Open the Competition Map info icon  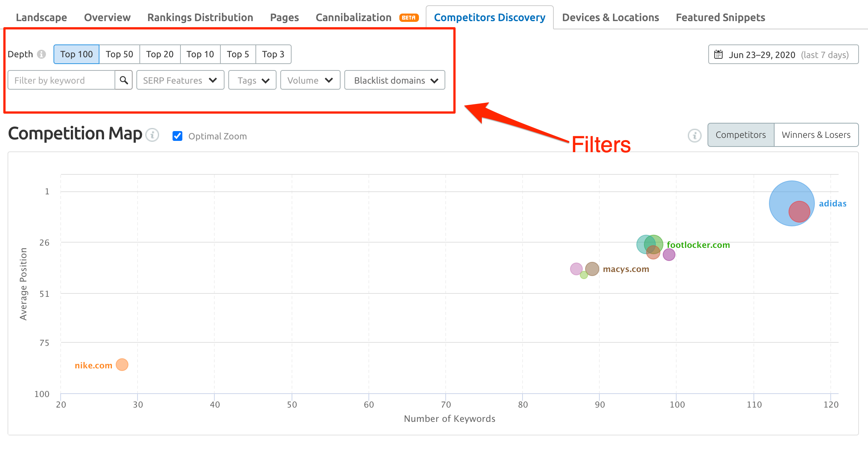click(152, 135)
